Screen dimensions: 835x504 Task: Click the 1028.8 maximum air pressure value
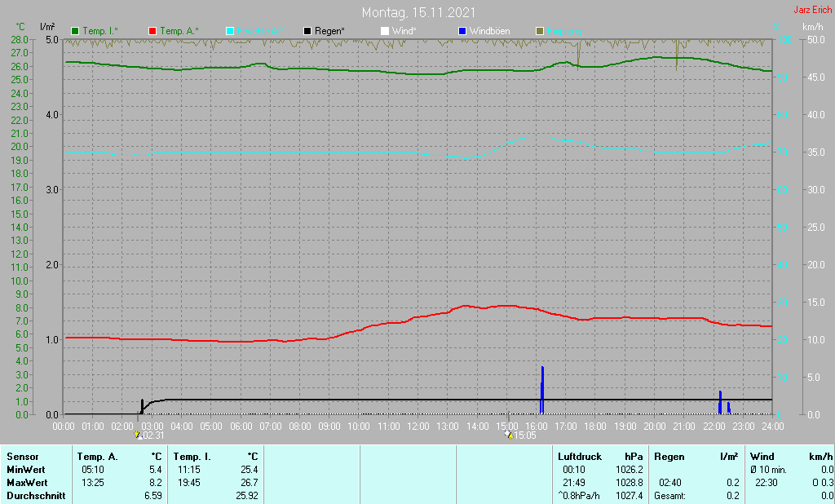[x=629, y=482]
